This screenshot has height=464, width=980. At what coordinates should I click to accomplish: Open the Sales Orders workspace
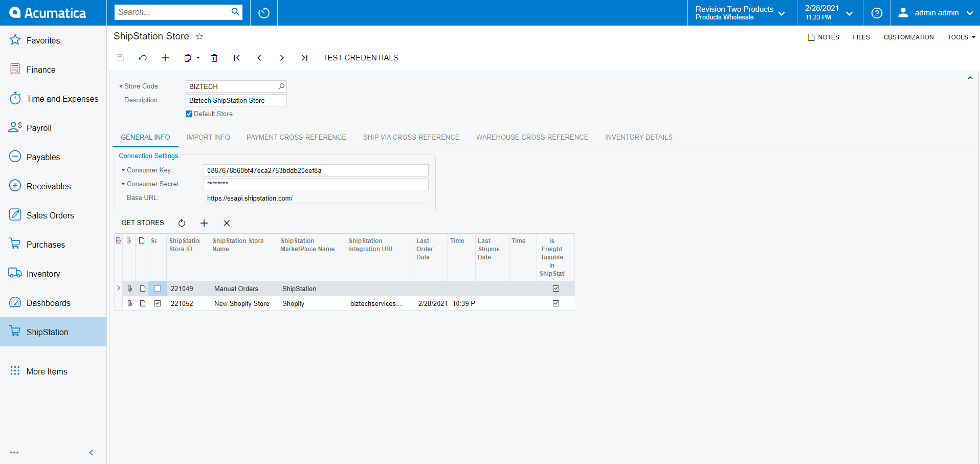tap(53, 215)
